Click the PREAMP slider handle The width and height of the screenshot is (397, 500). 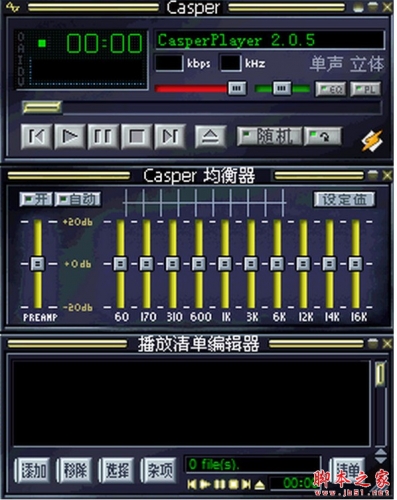point(38,264)
